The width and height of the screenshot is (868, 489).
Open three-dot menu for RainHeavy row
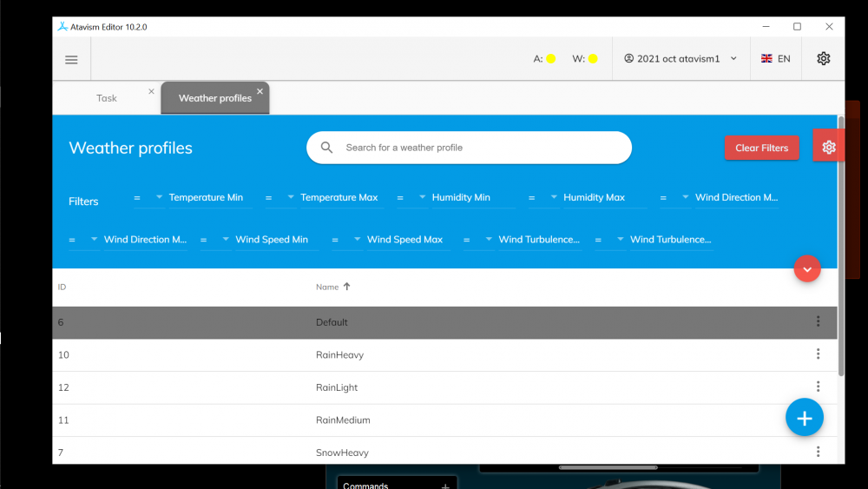[x=818, y=354]
